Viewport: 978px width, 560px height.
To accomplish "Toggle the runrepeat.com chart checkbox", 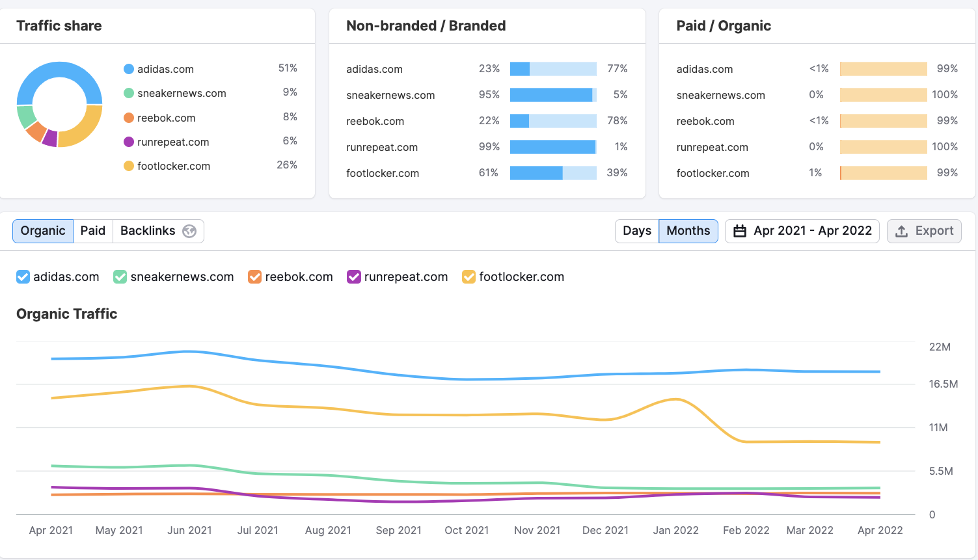I will pyautogui.click(x=354, y=277).
